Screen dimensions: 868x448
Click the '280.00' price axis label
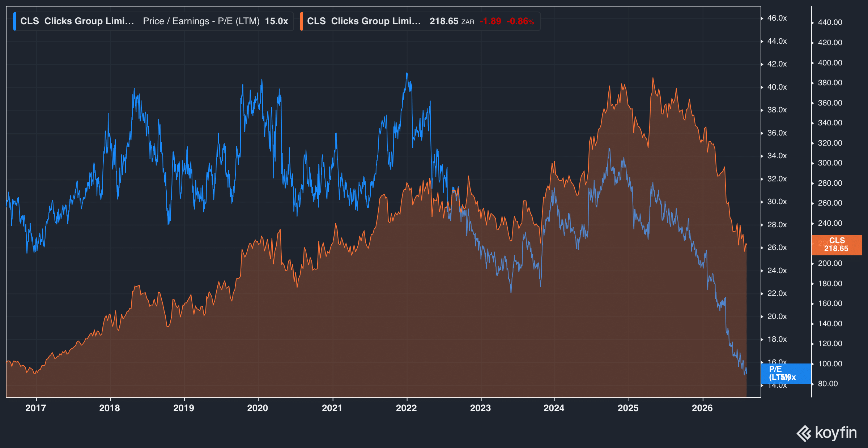click(830, 183)
